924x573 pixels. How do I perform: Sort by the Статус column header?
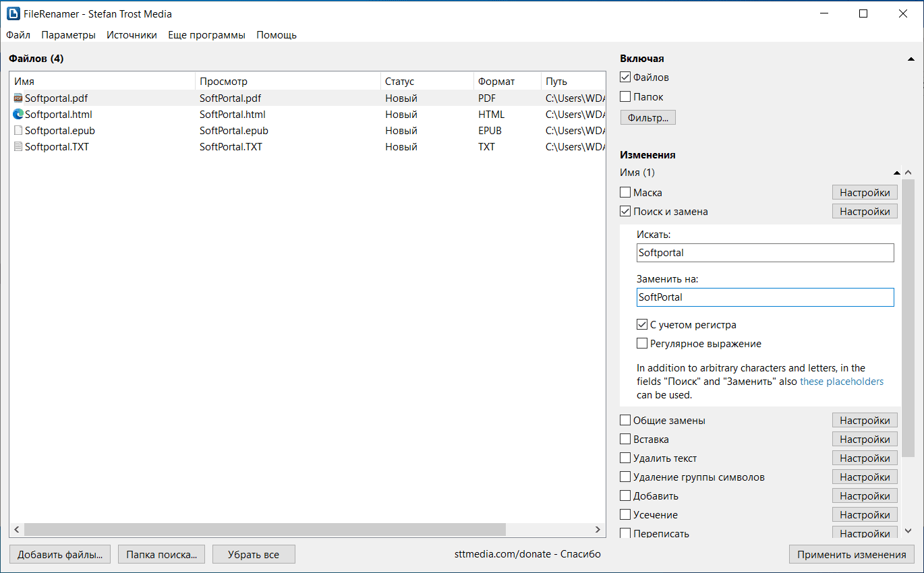point(427,82)
